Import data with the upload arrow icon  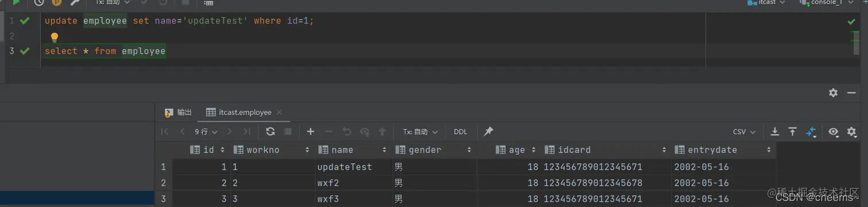793,132
